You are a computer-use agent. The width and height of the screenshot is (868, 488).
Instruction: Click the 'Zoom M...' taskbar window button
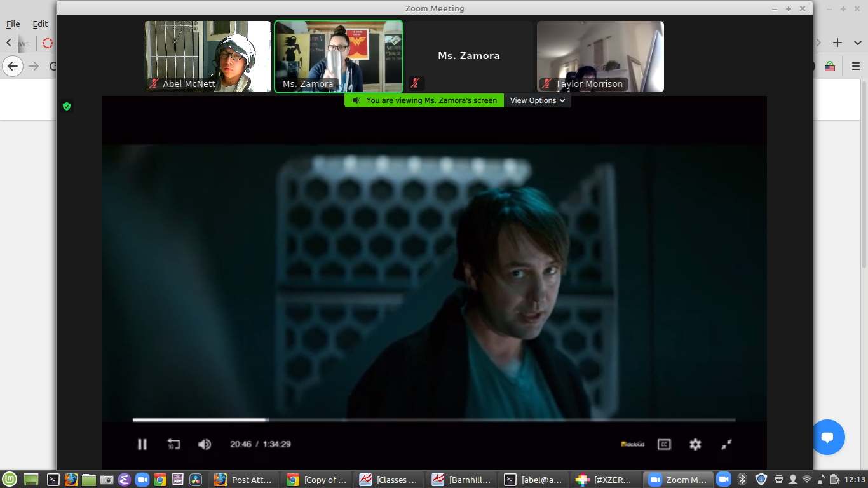(678, 480)
